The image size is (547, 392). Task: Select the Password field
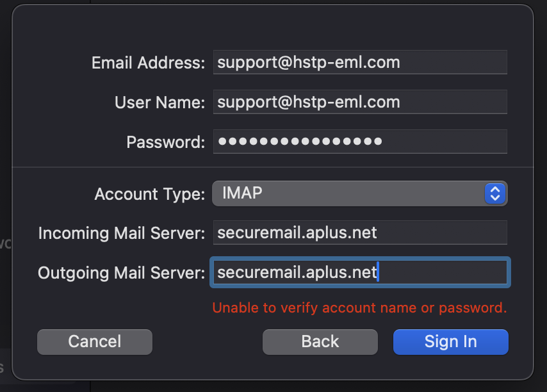pos(359,142)
